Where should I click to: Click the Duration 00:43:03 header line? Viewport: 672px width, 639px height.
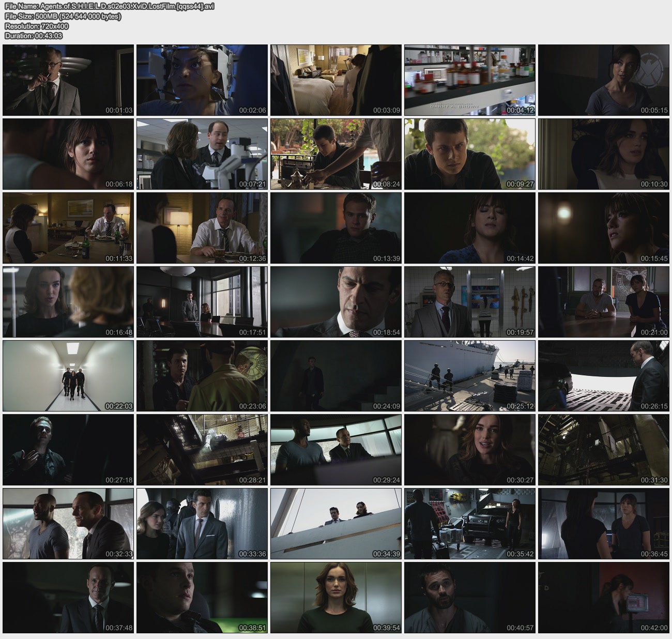pyautogui.click(x=34, y=36)
